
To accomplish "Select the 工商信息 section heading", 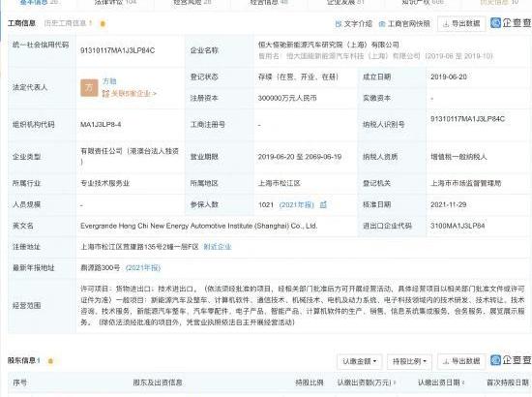I will coord(21,23).
